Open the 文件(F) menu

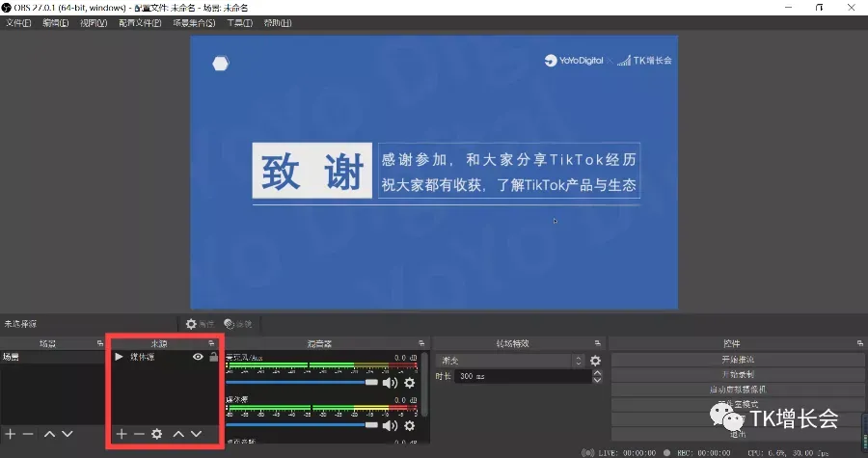pyautogui.click(x=18, y=23)
